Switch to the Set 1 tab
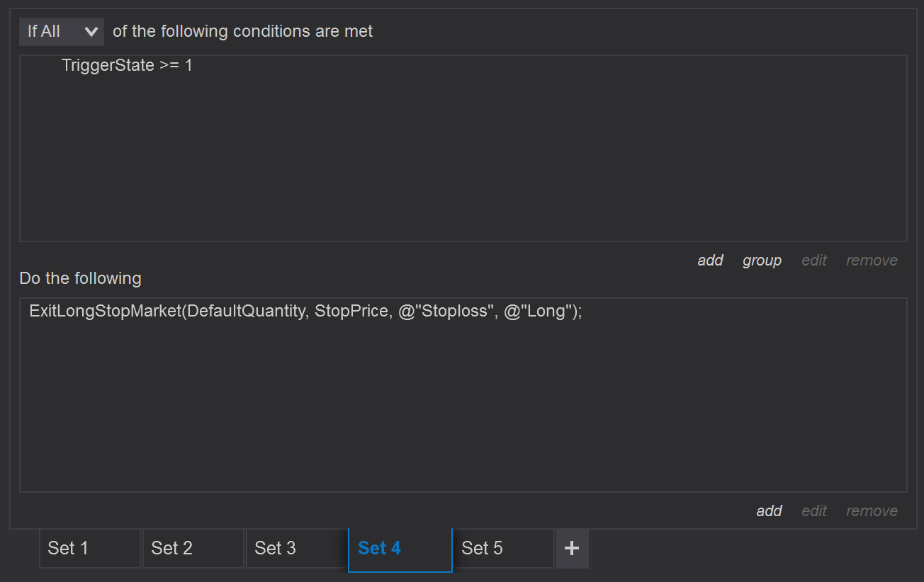 point(89,548)
